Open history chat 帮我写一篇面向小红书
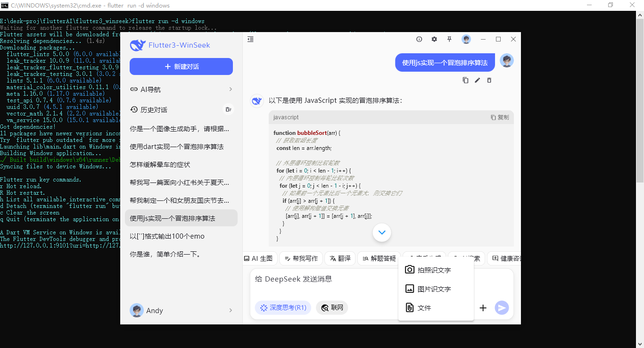The image size is (644, 348). point(181,182)
